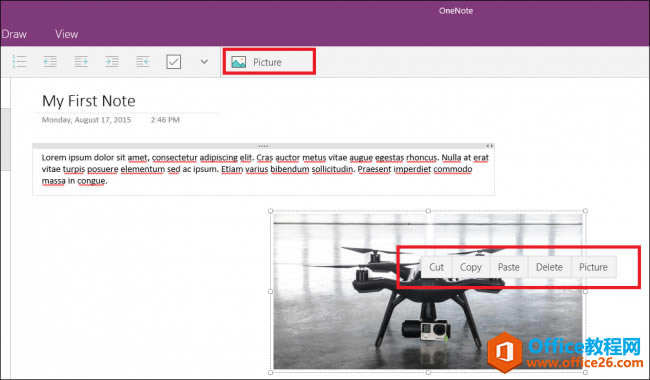Open the Draw tab
The height and width of the screenshot is (380, 650).
coord(14,34)
